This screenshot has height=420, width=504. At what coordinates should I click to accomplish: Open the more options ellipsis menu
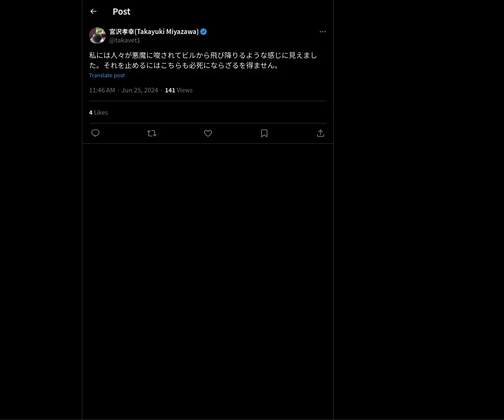(x=323, y=31)
